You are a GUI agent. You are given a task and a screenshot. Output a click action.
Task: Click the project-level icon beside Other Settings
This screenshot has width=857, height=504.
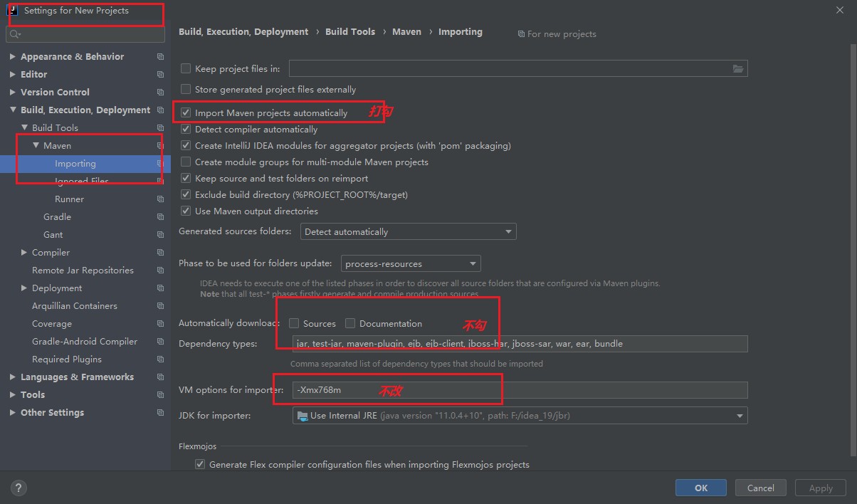pos(160,413)
